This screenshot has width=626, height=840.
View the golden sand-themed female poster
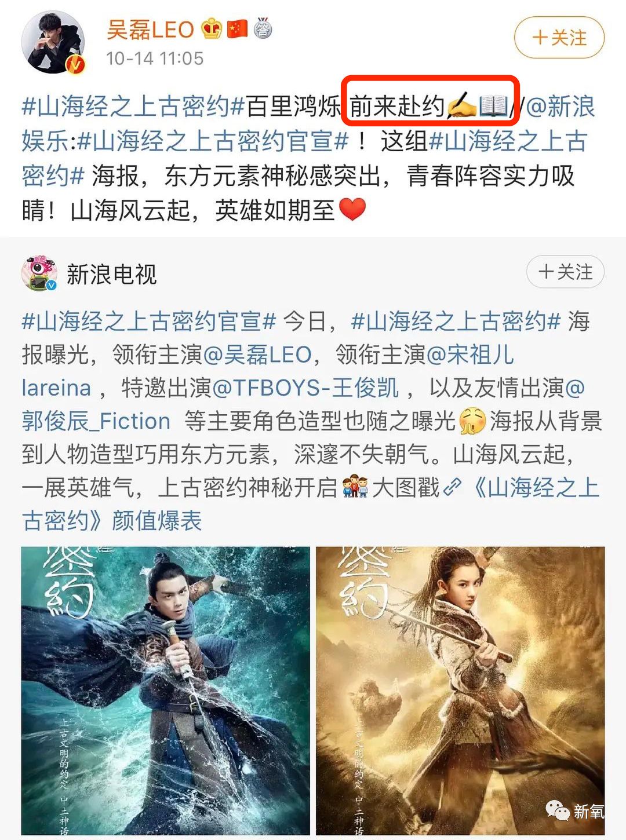[x=460, y=691]
